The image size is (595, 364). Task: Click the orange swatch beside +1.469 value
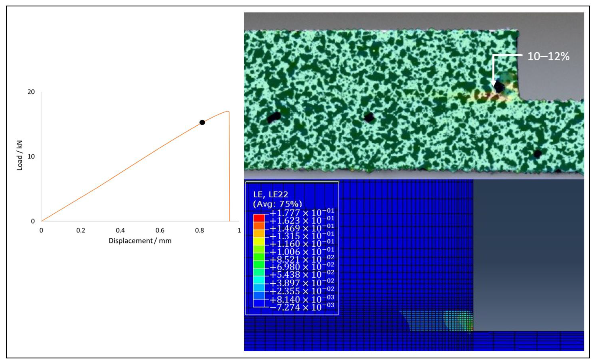[x=259, y=225]
